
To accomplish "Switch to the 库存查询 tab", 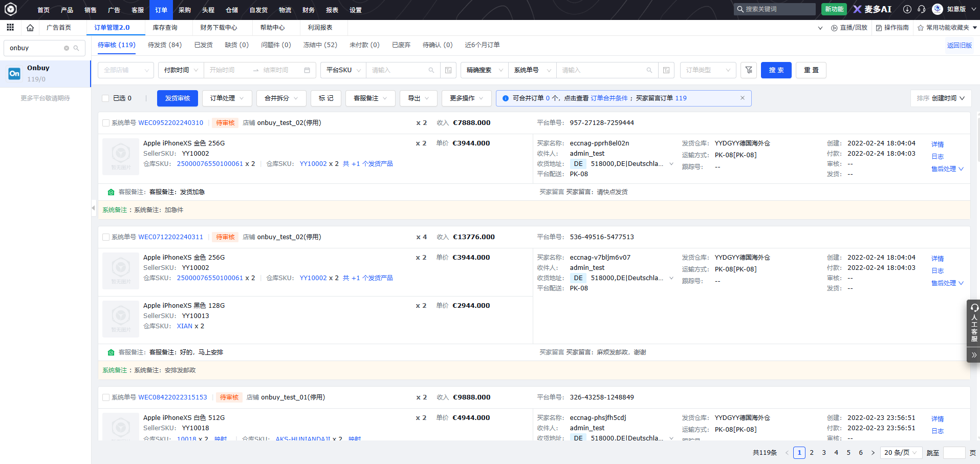I will [165, 28].
